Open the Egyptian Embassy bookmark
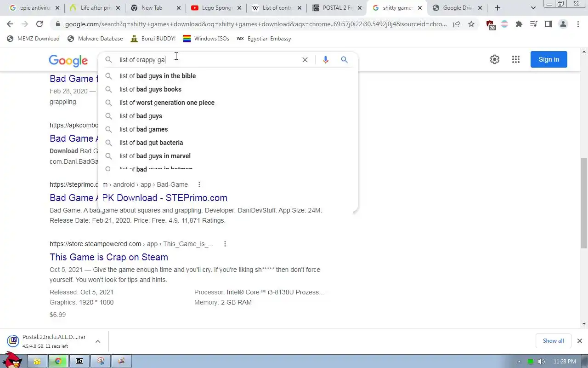Screen dimensions: 588x368 pyautogui.click(x=264, y=39)
